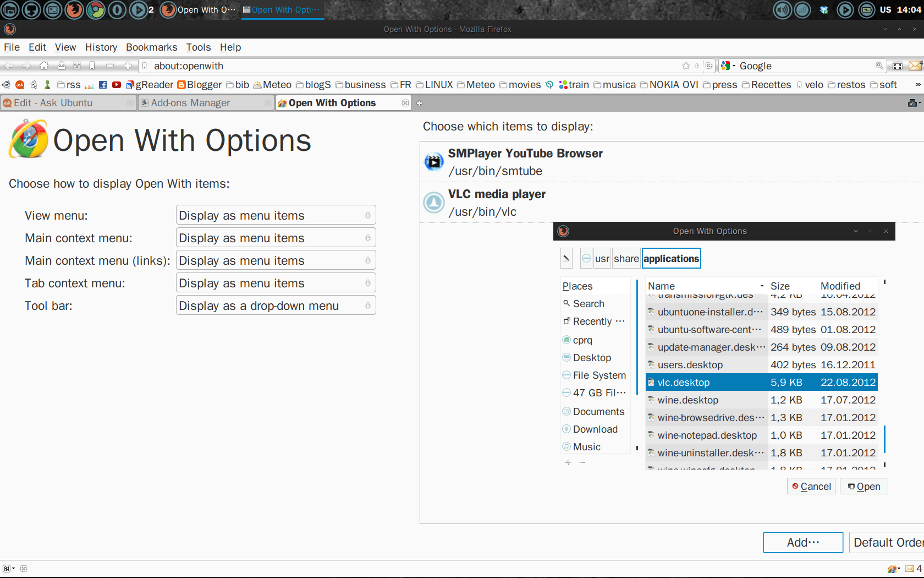
Task: Select the users.desktop file row
Action: (x=761, y=364)
